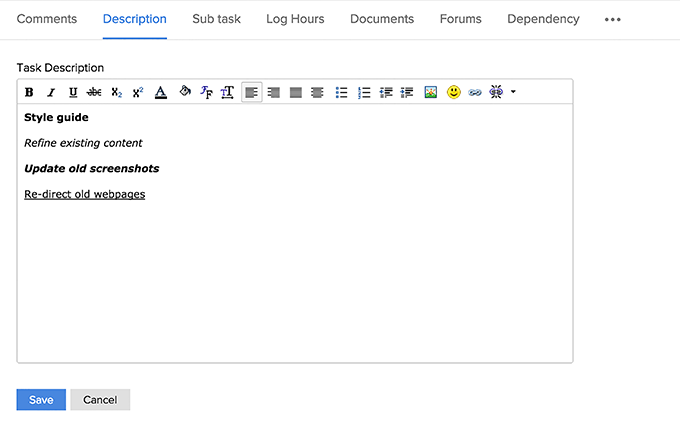Insert a bulleted list
The image size is (680, 424).
(342, 92)
